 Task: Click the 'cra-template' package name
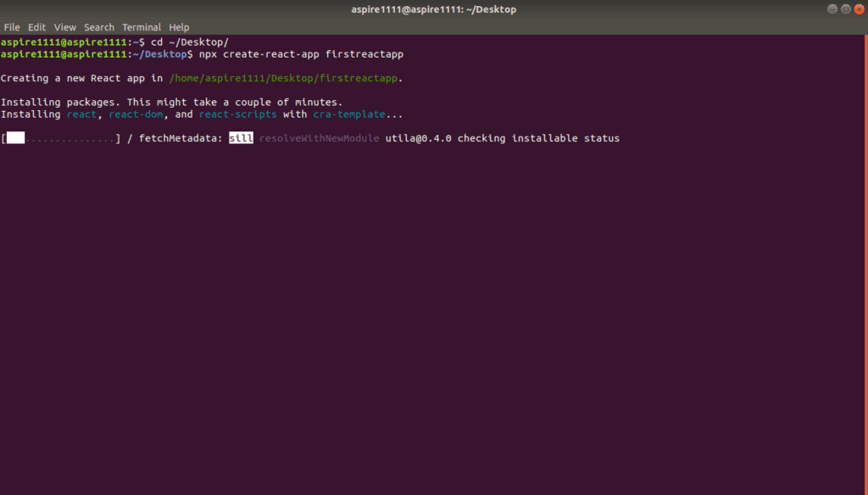348,114
